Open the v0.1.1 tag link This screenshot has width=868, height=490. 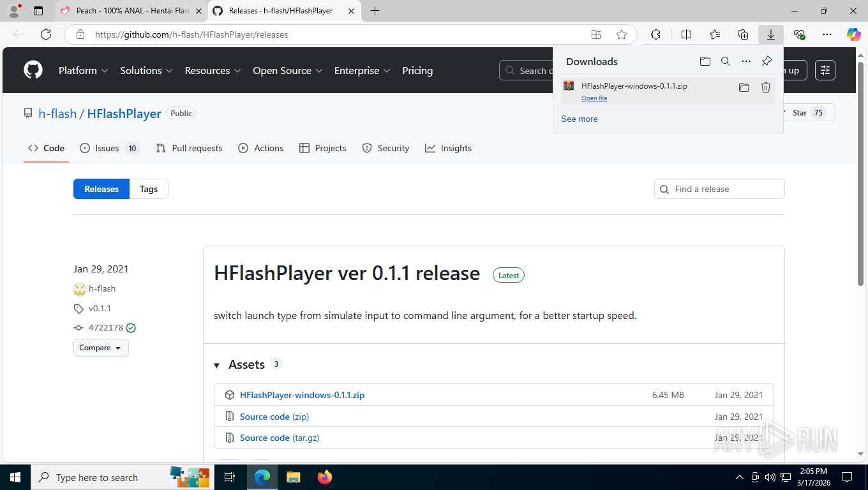point(100,308)
